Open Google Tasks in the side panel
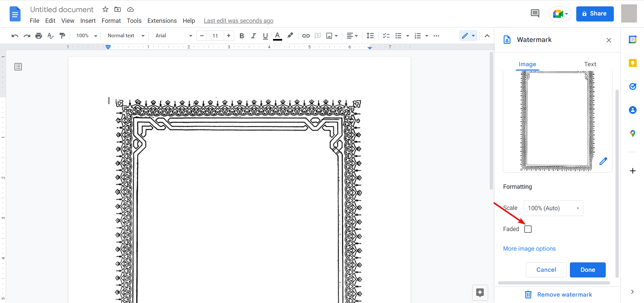 633,87
